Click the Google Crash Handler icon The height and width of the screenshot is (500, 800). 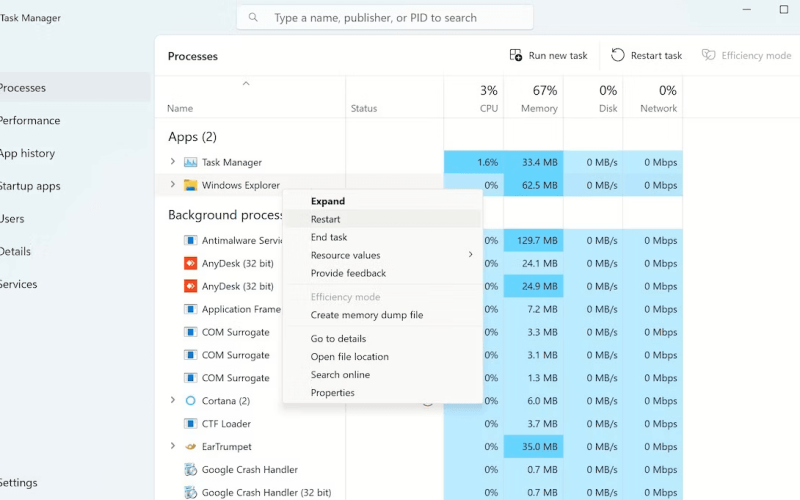click(190, 469)
